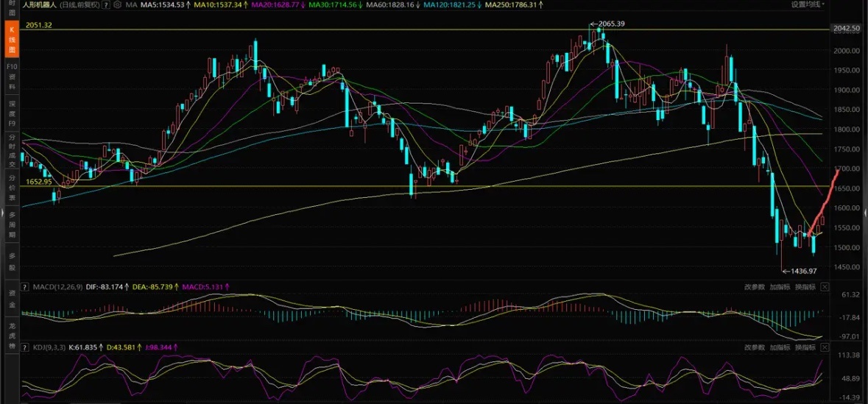Open 分时成交 sidebar tab

click(12, 149)
